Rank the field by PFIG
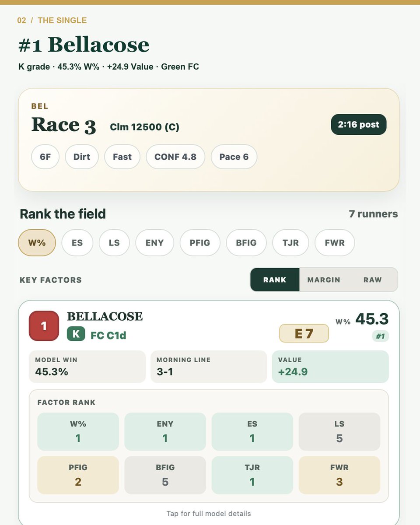The height and width of the screenshot is (525, 420). pyautogui.click(x=200, y=243)
